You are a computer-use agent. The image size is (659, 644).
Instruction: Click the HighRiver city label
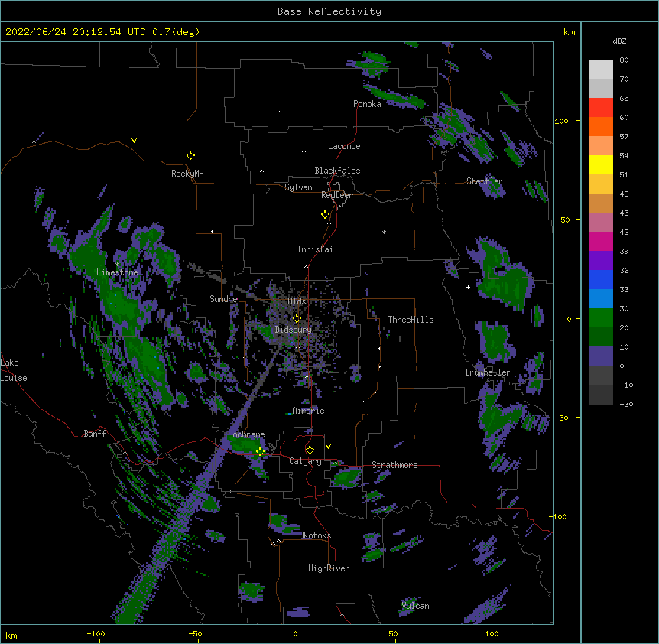tap(329, 568)
